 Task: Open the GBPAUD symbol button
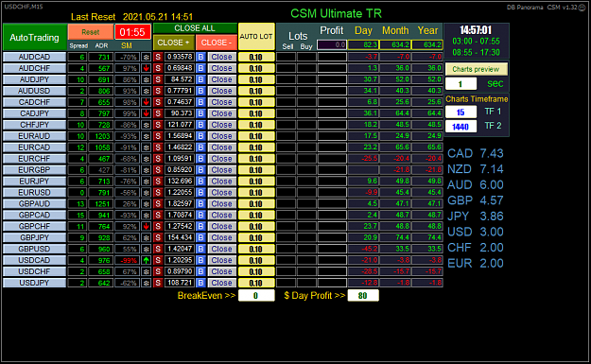point(34,204)
